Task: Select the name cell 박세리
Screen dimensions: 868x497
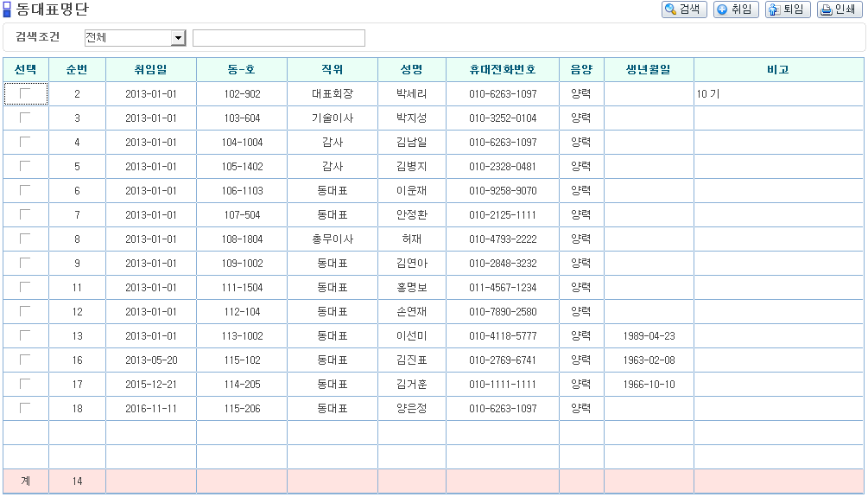Action: point(412,93)
